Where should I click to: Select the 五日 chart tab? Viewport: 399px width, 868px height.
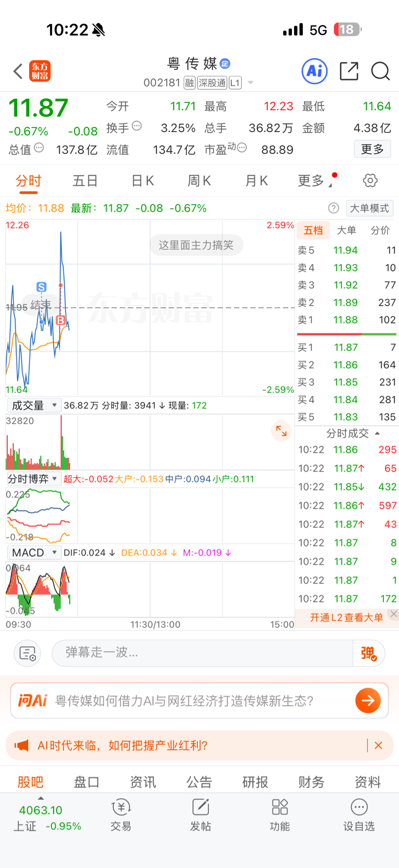coord(85,180)
